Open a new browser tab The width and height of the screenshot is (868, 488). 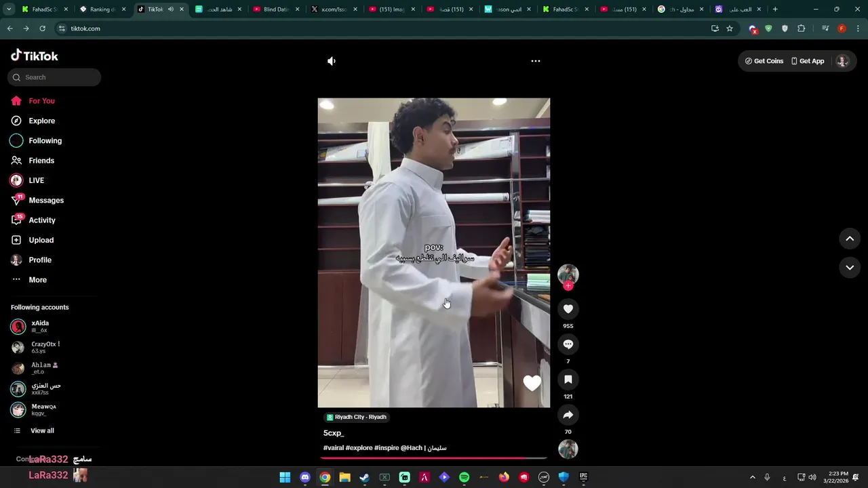pos(775,9)
